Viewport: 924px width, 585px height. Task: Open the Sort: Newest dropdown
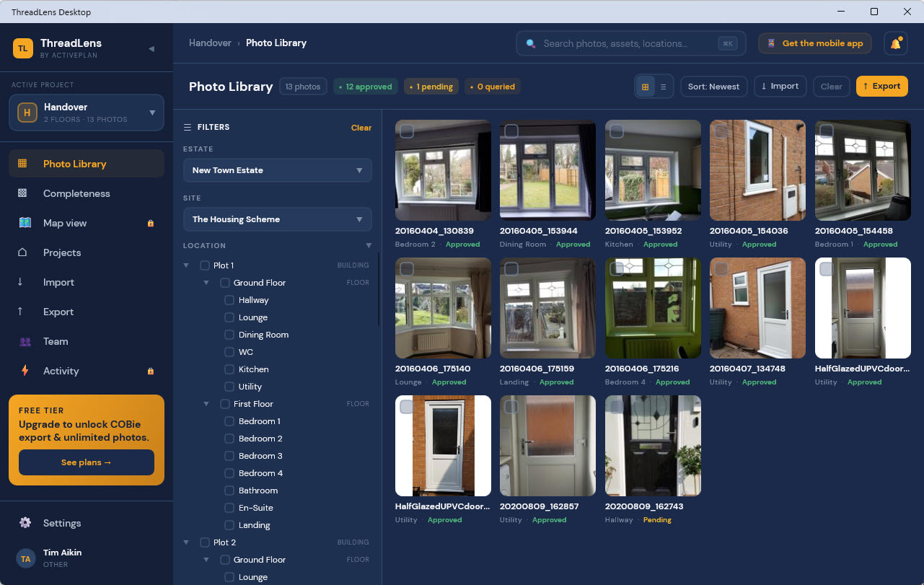713,87
